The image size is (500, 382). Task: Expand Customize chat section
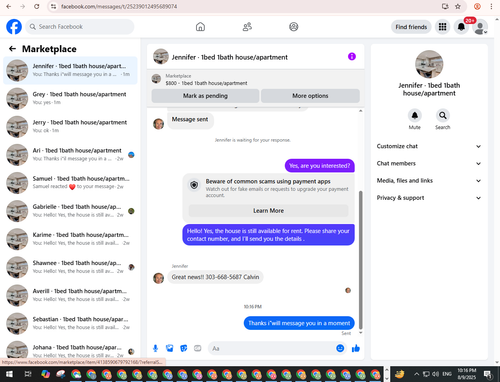click(x=429, y=146)
